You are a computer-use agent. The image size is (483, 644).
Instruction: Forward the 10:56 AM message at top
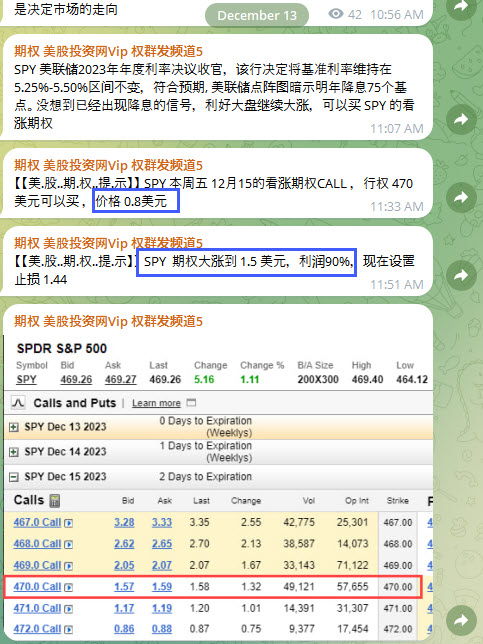461,7
